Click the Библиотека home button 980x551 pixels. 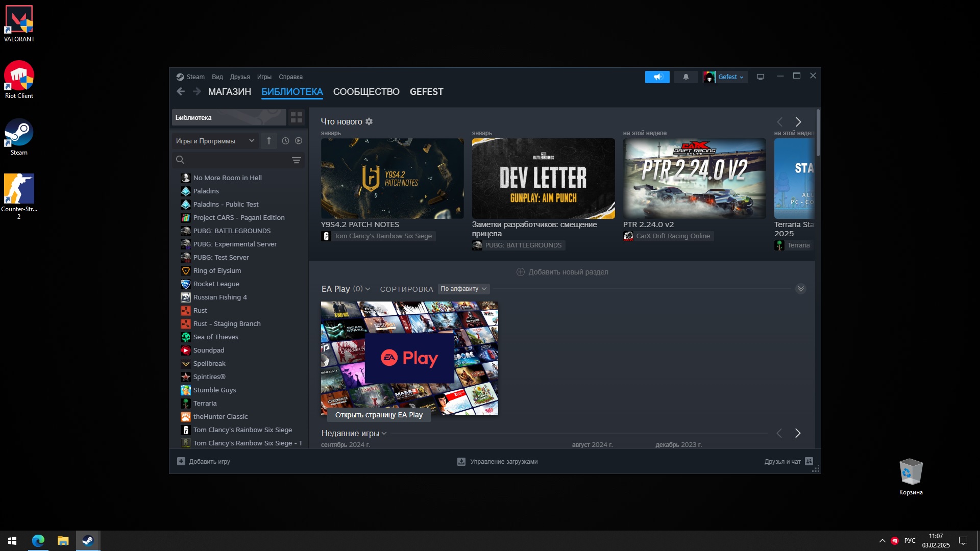(229, 117)
